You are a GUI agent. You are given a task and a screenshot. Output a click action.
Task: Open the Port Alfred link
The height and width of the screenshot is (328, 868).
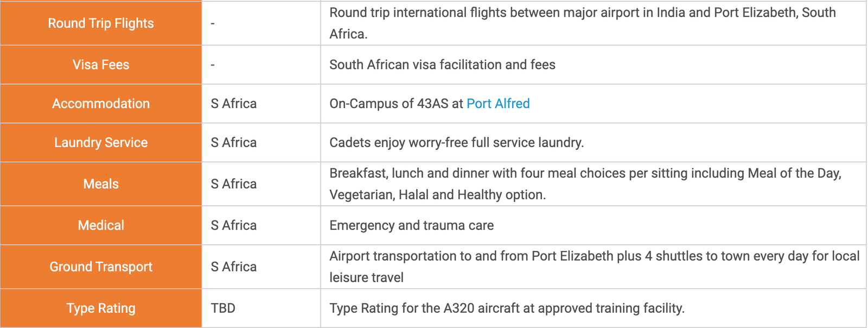point(498,104)
